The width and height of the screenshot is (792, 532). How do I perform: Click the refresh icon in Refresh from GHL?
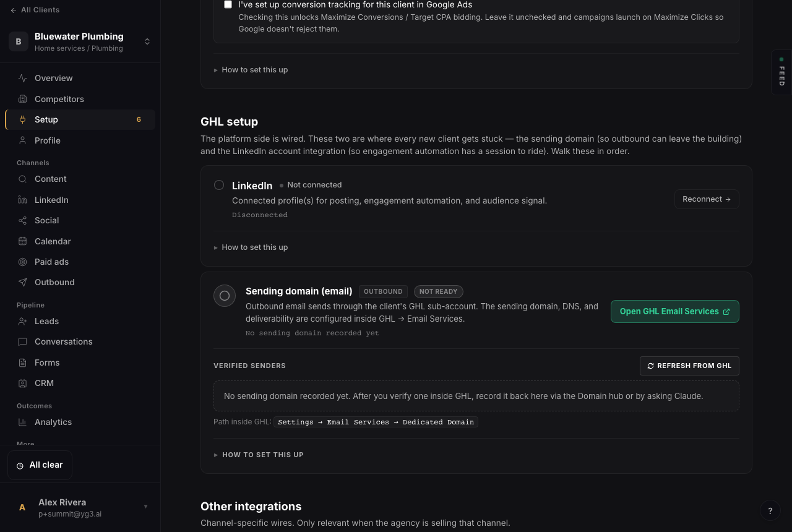click(650, 366)
